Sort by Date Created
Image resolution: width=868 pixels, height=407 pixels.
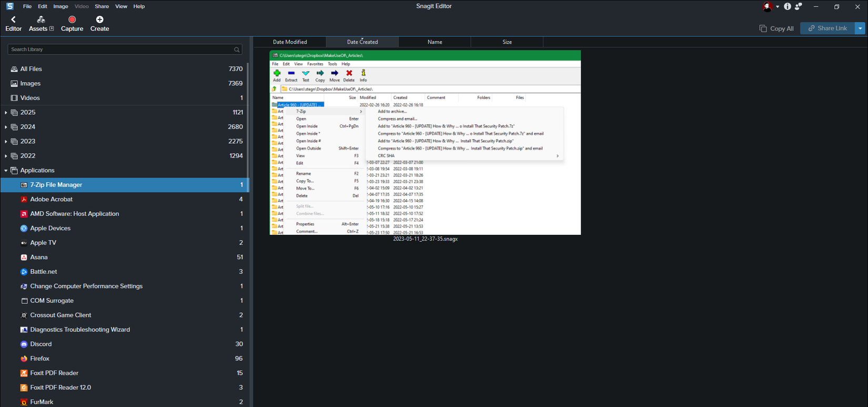(x=362, y=42)
